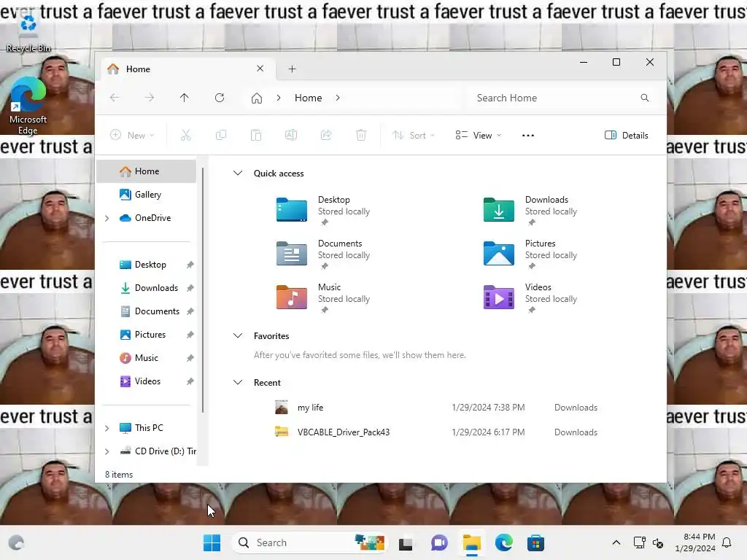The height and width of the screenshot is (560, 747).
Task: Close the Home tab
Action: pos(260,69)
